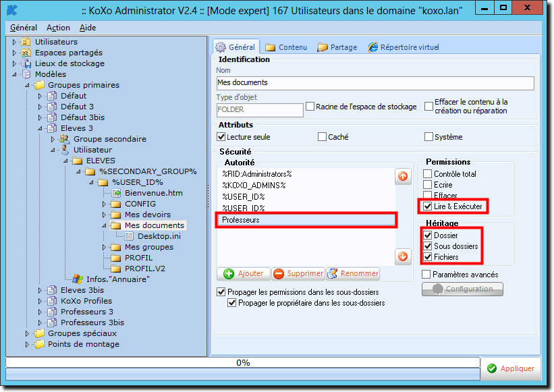This screenshot has height=392, width=554.
Task: Move authority up with the up arrow
Action: click(x=403, y=176)
